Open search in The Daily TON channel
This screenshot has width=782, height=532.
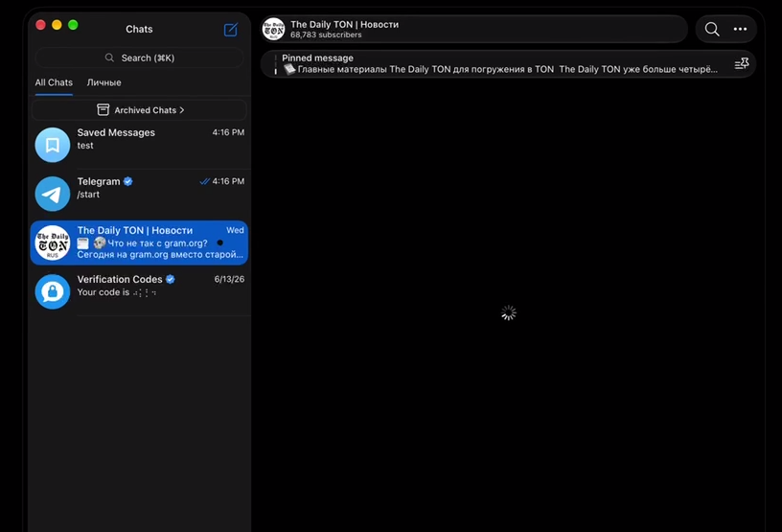tap(712, 29)
